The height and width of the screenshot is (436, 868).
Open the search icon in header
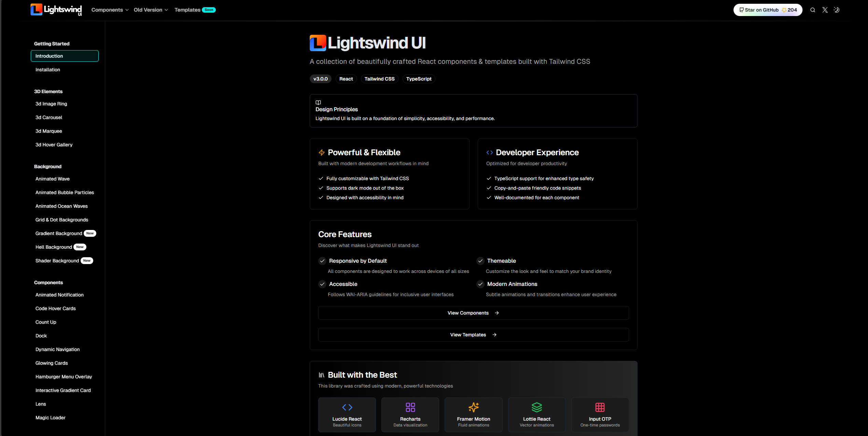tap(813, 10)
